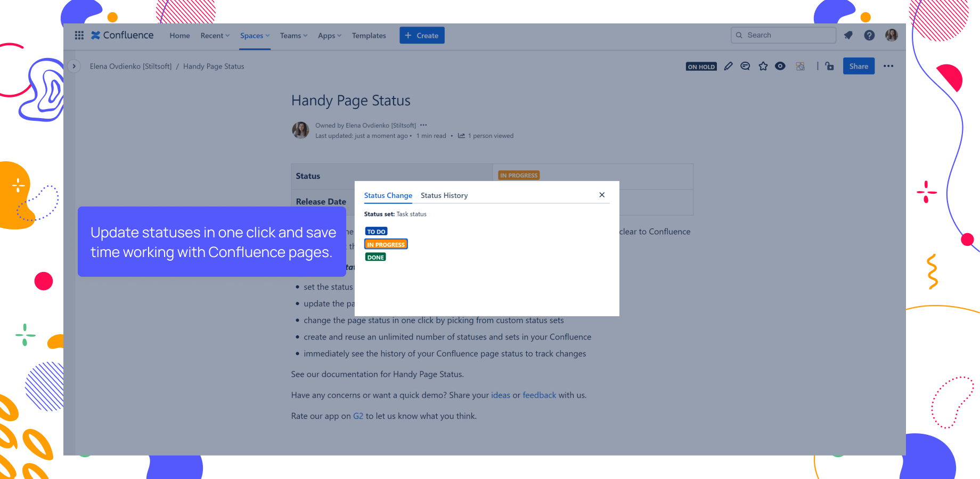This screenshot has width=980, height=479.
Task: Star this page as favorite
Action: [x=763, y=66]
